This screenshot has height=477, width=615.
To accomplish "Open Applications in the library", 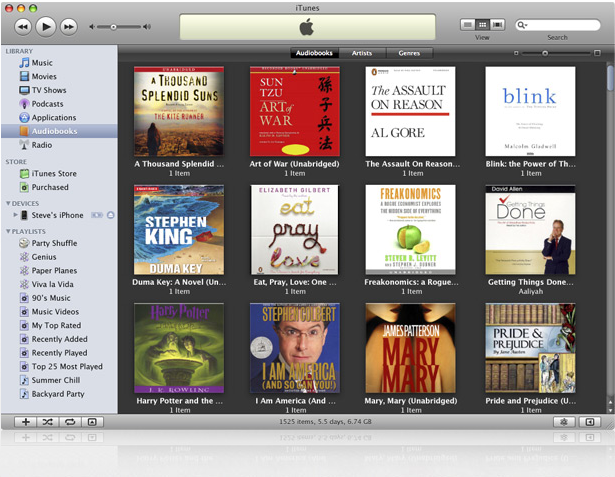I will click(59, 118).
